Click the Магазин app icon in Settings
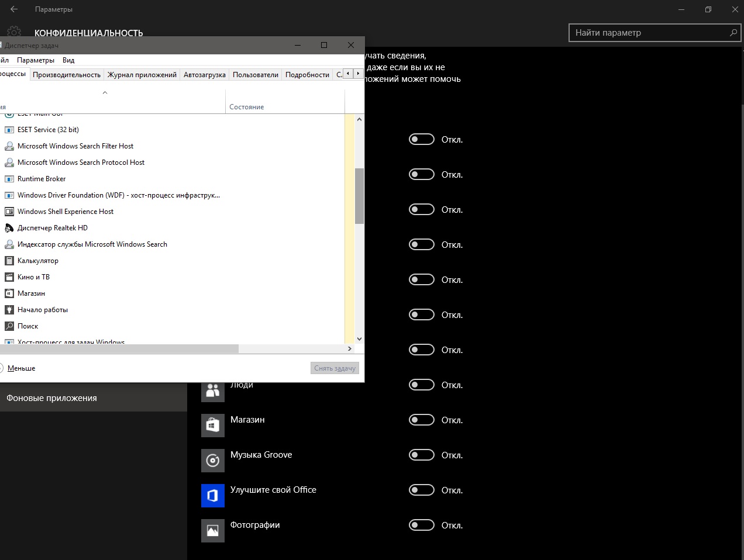744x560 pixels. pyautogui.click(x=213, y=426)
